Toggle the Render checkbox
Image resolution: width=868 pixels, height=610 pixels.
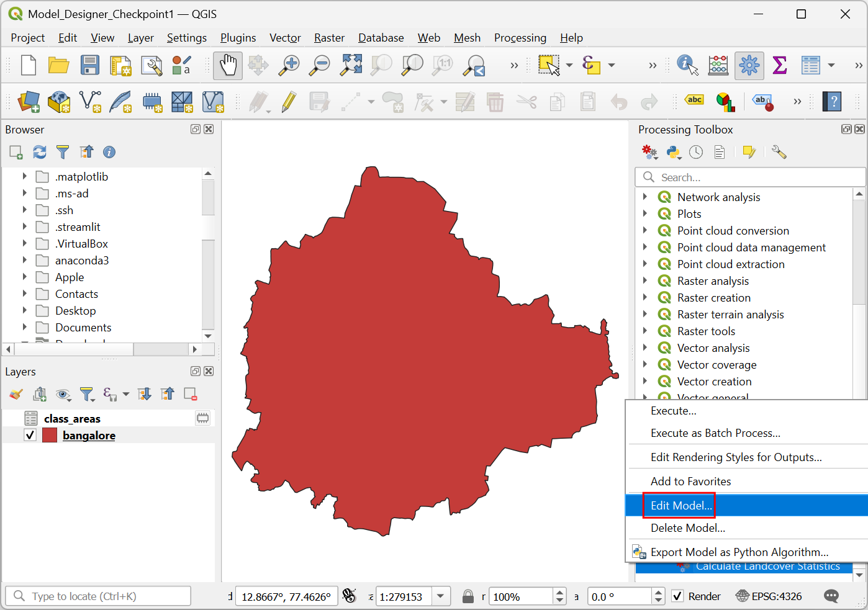click(678, 596)
